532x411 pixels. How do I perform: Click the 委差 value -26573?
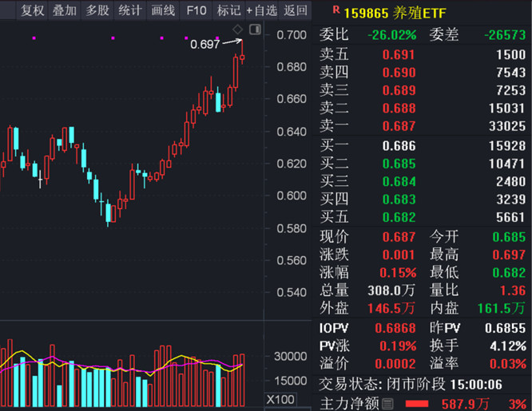505,35
